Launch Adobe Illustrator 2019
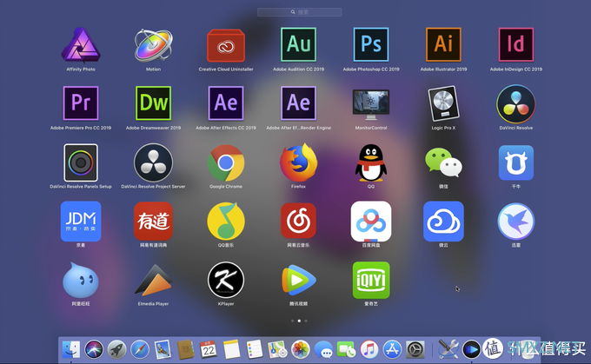 tap(443, 44)
